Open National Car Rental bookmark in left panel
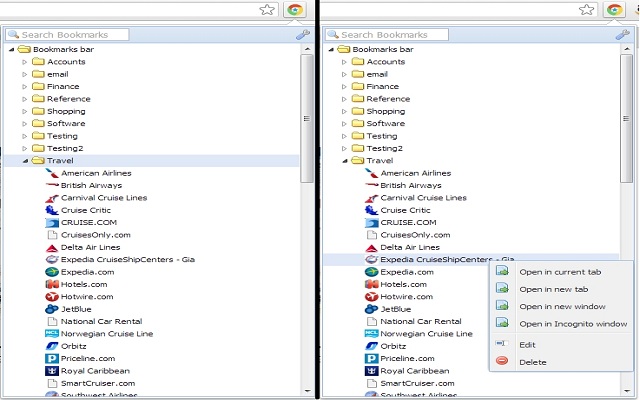The width and height of the screenshot is (640, 400). [101, 322]
